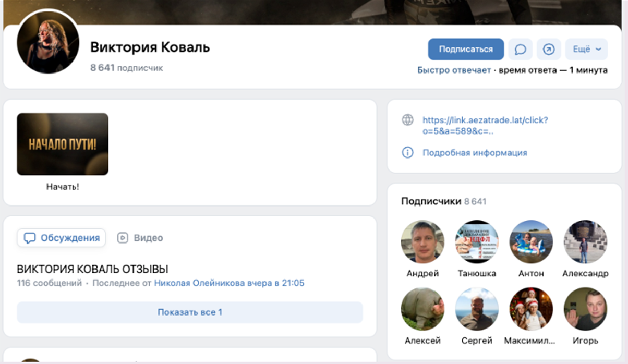The image size is (628, 364).
Task: Click the name Александр under avatar
Action: click(x=585, y=273)
